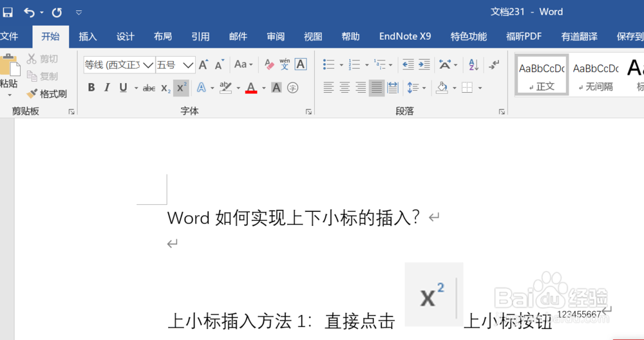This screenshot has width=644, height=340.
Task: Apply multilevel list
Action: tap(379, 64)
